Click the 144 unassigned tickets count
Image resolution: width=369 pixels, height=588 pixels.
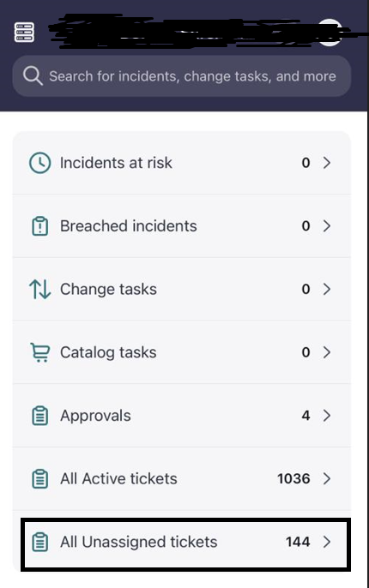298,542
